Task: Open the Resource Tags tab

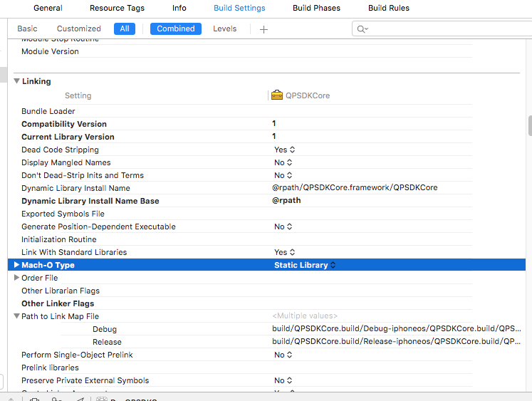Action: [117, 8]
